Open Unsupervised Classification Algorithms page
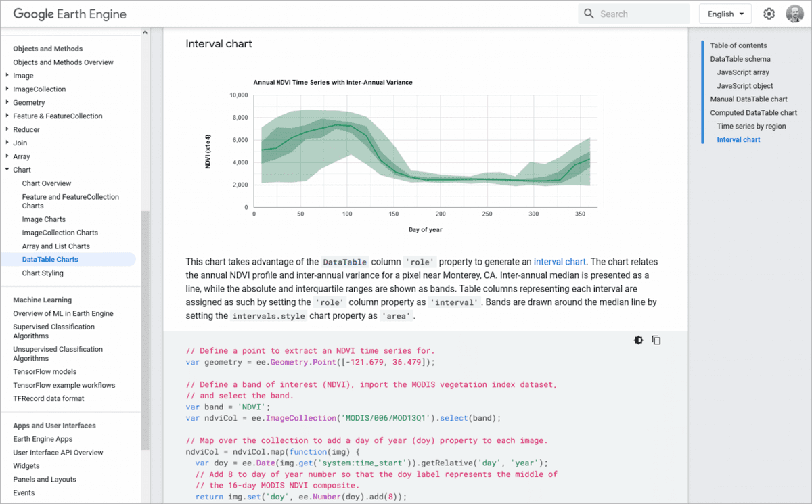 click(x=58, y=354)
